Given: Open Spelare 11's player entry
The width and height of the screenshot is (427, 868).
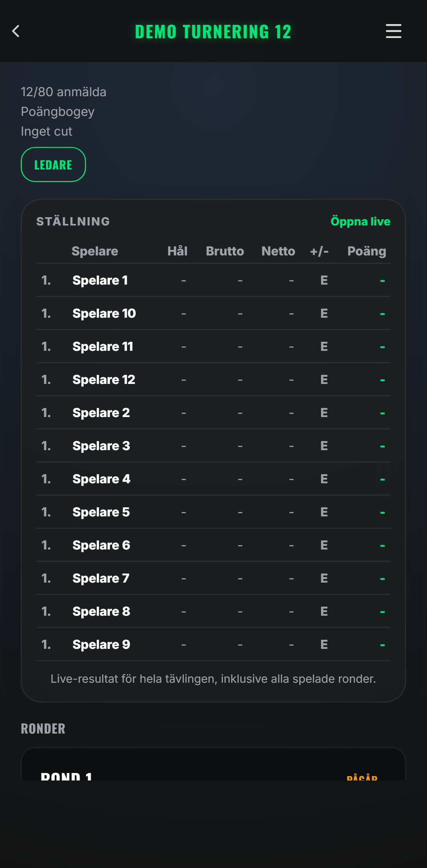Looking at the screenshot, I should (213, 346).
